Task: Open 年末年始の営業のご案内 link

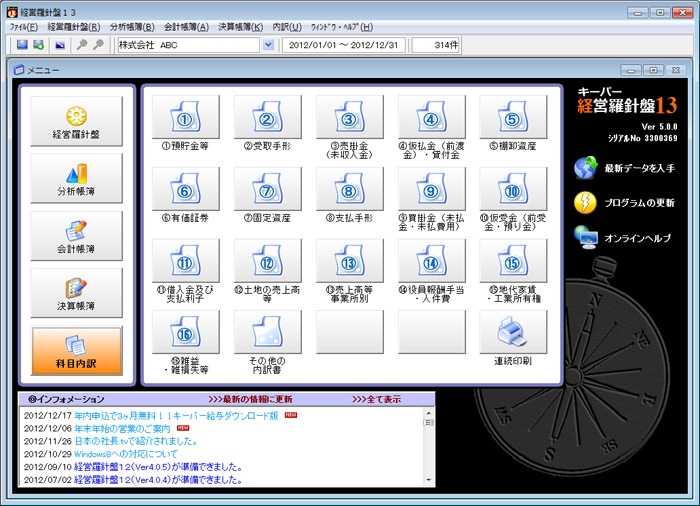Action: (x=122, y=429)
